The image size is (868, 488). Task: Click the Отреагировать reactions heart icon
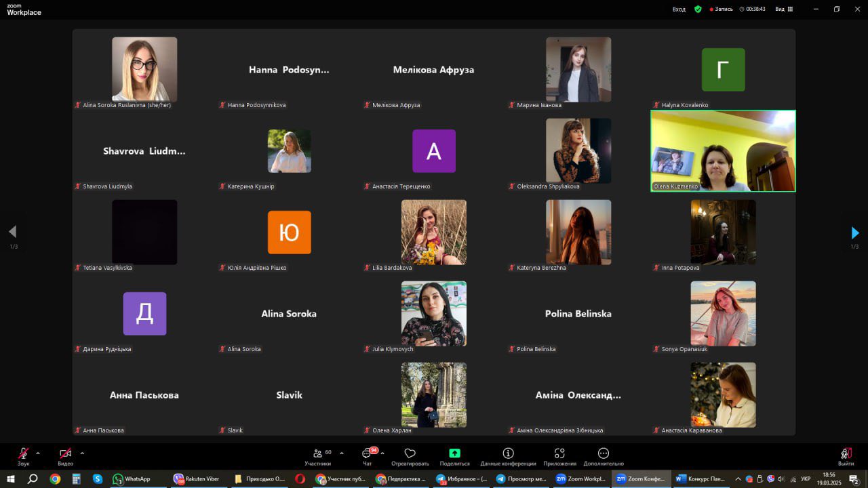tap(410, 453)
